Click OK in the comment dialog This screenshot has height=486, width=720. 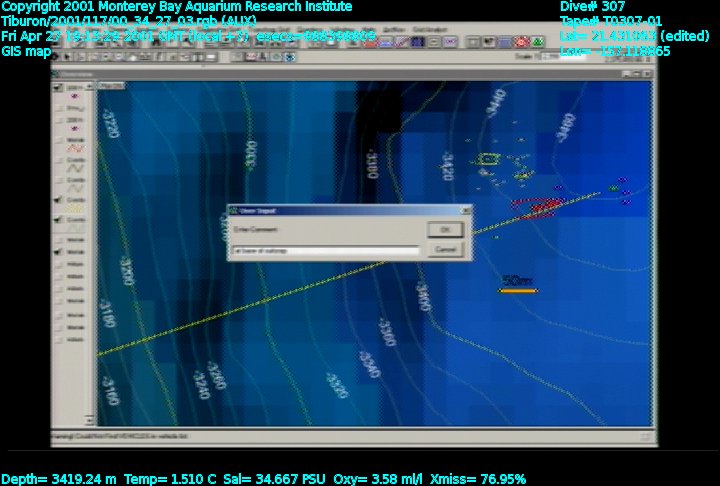445,229
